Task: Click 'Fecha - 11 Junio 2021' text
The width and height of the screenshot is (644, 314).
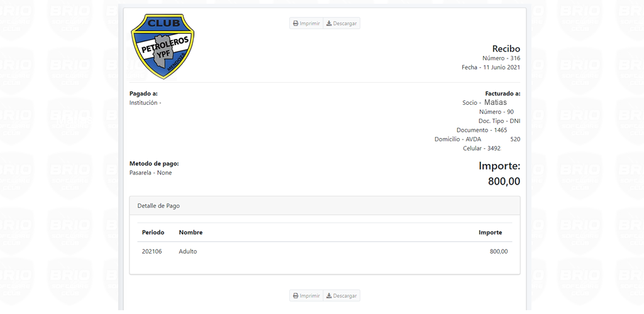Action: (491, 67)
